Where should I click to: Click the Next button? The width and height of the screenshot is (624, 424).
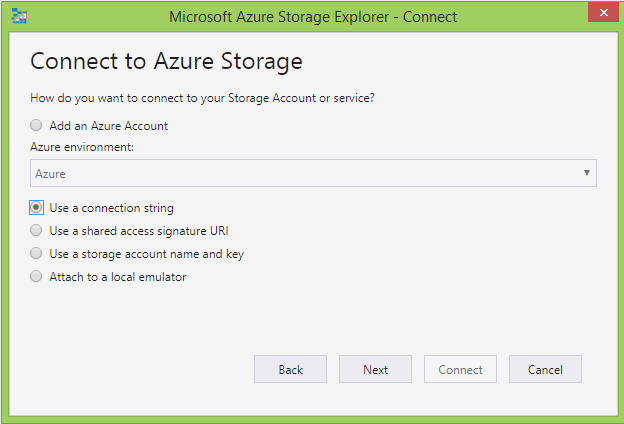click(x=375, y=369)
